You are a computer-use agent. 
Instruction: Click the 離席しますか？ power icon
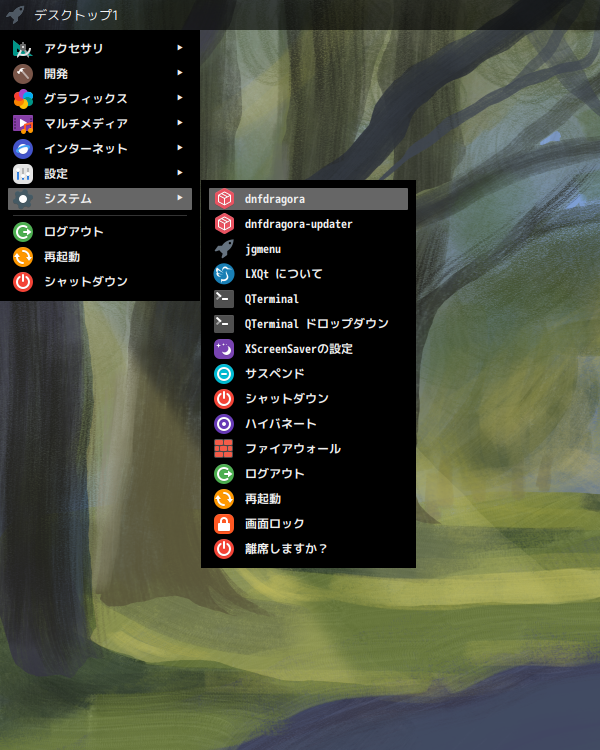(224, 549)
